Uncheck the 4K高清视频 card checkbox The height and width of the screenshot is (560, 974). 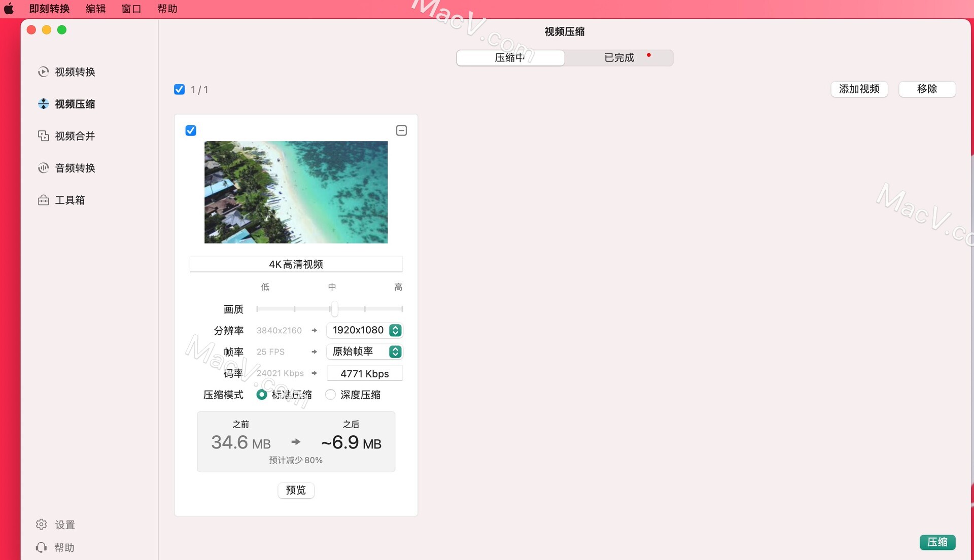(x=191, y=130)
